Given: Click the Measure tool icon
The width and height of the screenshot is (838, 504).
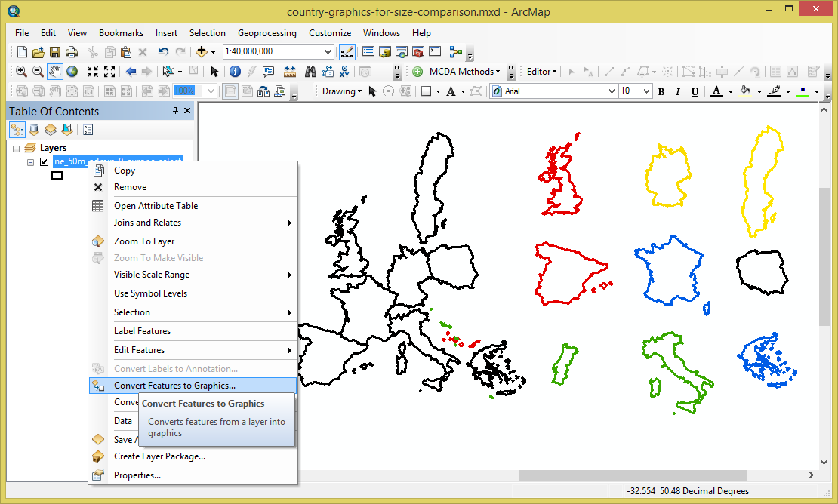Looking at the screenshot, I should click(x=291, y=71).
